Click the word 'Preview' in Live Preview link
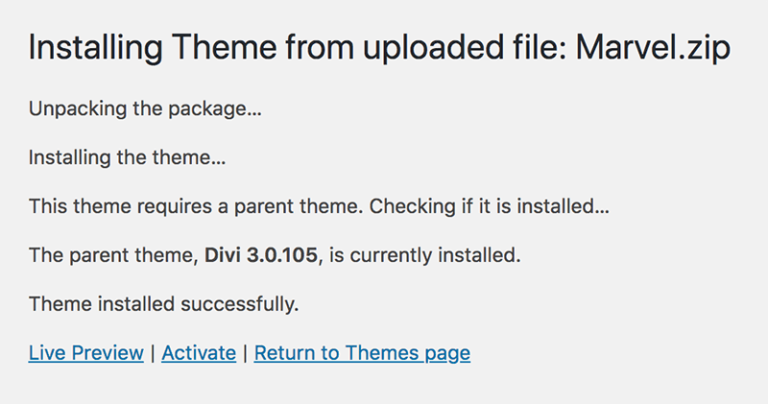The height and width of the screenshot is (404, 768). click(x=105, y=353)
